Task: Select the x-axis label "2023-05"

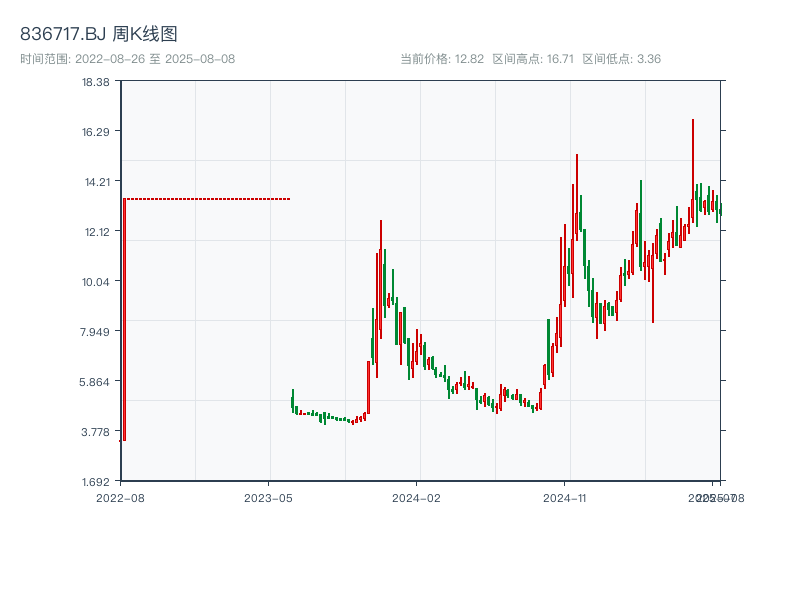Action: point(267,496)
